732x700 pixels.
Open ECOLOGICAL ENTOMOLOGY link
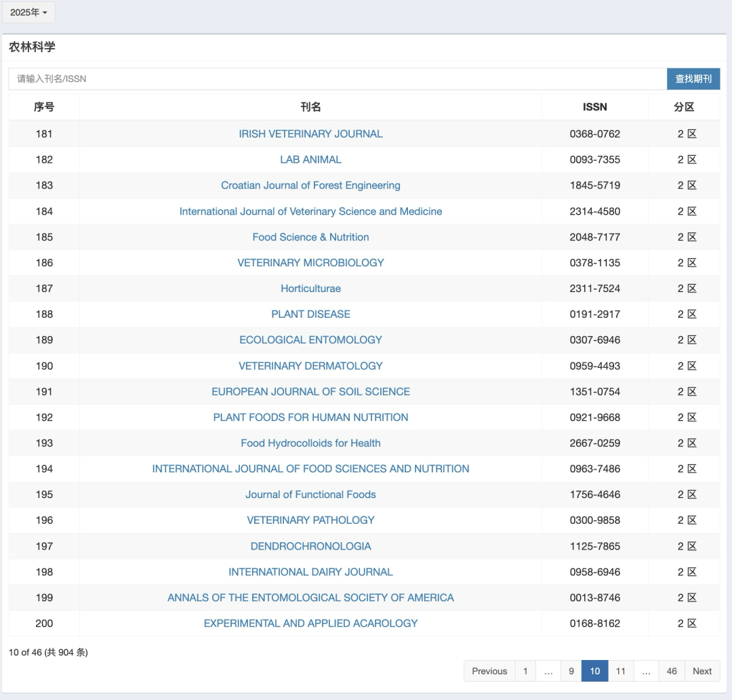click(310, 339)
